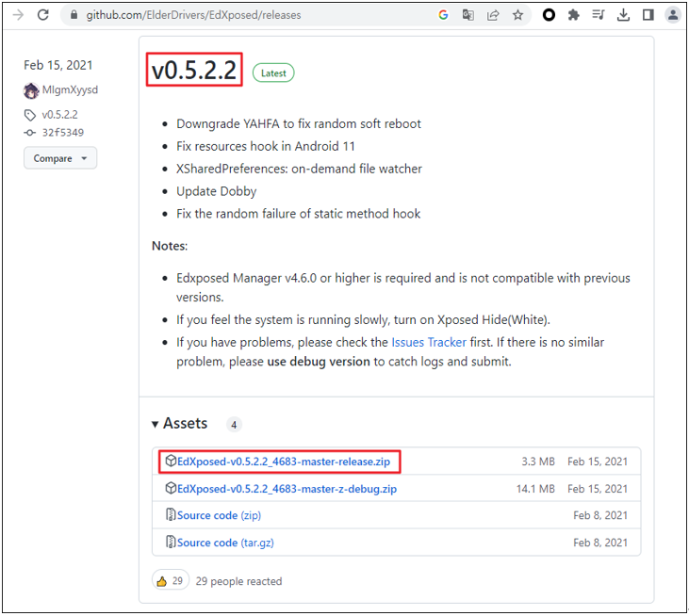
Task: Open the Google icon in the address bar
Action: click(443, 15)
